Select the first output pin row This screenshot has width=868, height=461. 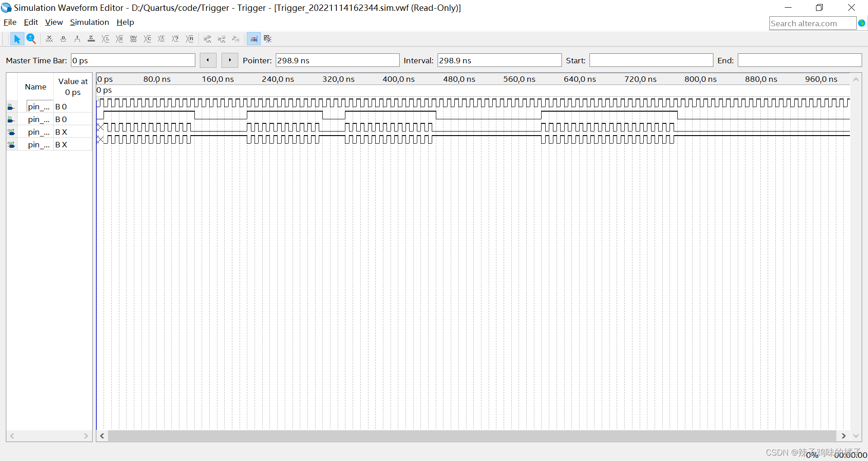tap(49, 132)
